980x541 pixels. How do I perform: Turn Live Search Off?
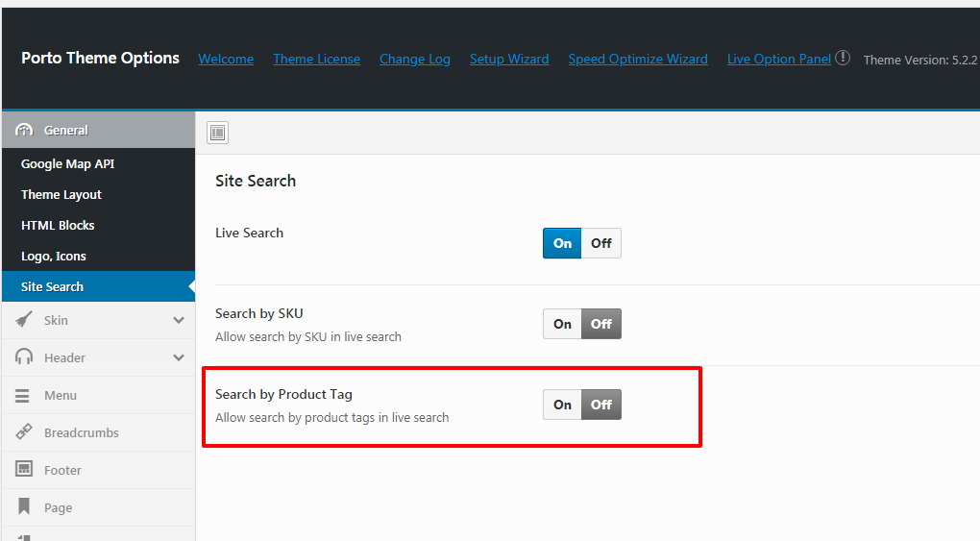point(601,243)
